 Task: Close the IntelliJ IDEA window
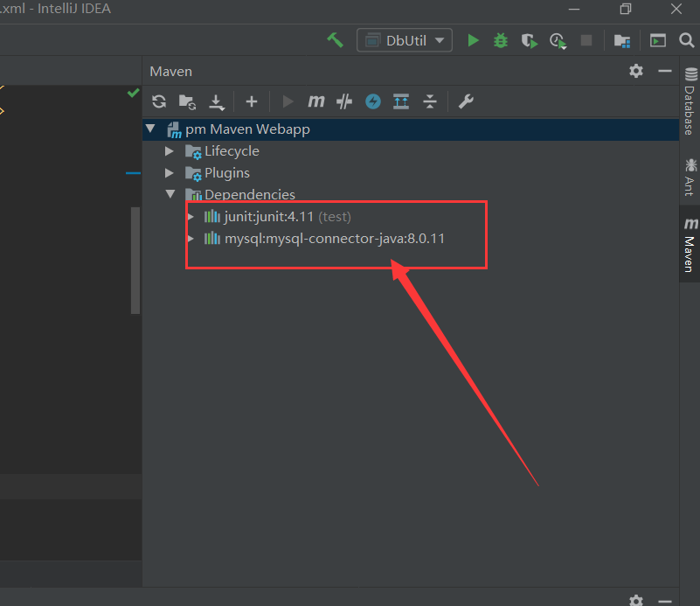click(x=676, y=9)
